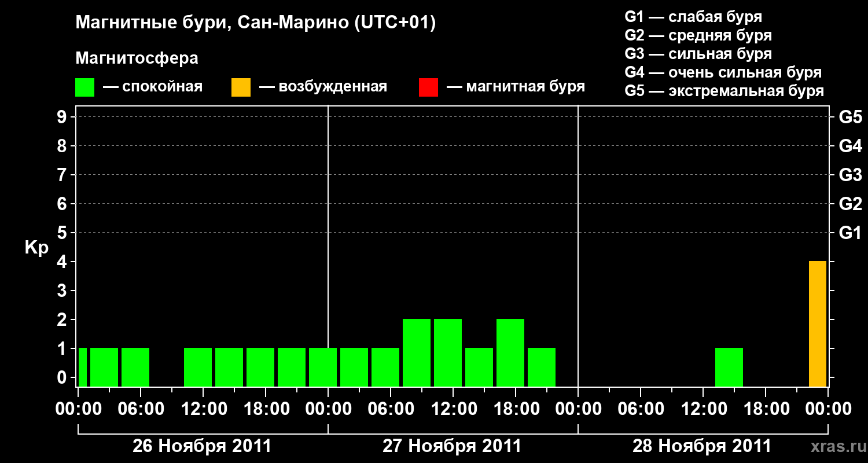The image size is (868, 463).
Task: Click the '28 Ноября 2011' date label
Action: click(702, 446)
